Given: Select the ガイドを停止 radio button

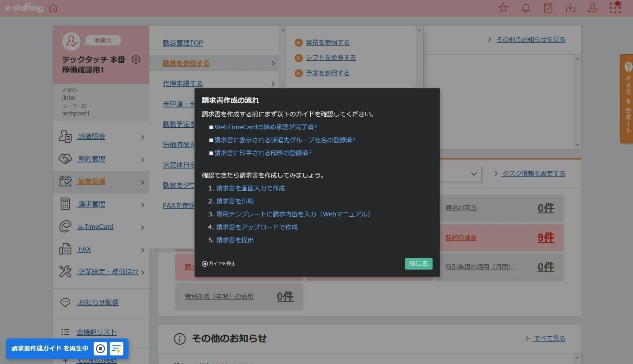Looking at the screenshot, I should tap(204, 263).
